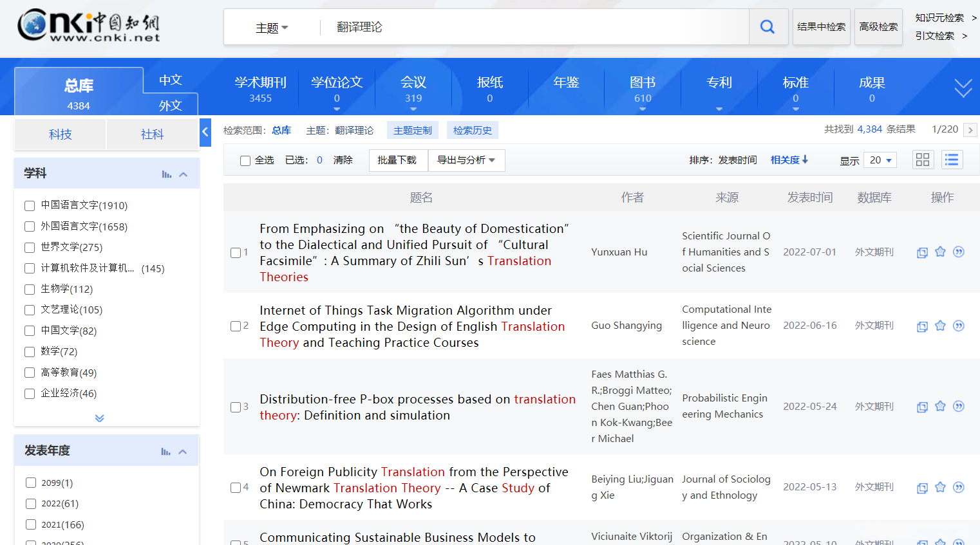The width and height of the screenshot is (980, 545).
Task: Check the 全选 select-all checkbox
Action: click(x=245, y=161)
